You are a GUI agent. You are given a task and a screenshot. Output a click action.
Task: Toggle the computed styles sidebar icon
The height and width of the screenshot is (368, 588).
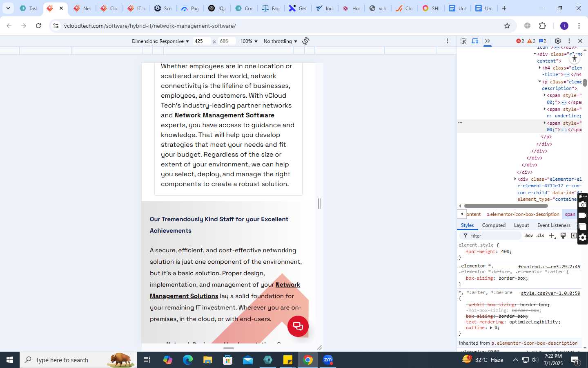(x=574, y=236)
